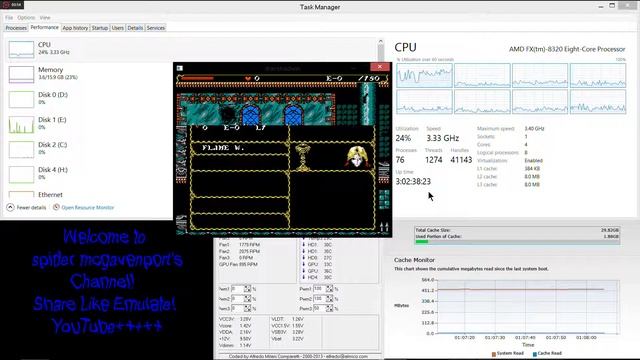Click the GPU Fan RPM reading
This screenshot has width=640, height=360.
pos(238,264)
